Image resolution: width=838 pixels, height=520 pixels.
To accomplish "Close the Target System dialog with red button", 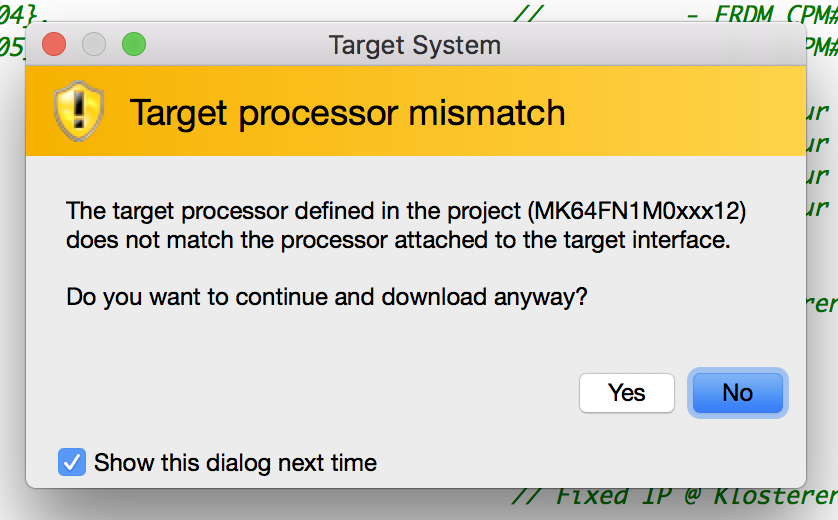I will 54,44.
